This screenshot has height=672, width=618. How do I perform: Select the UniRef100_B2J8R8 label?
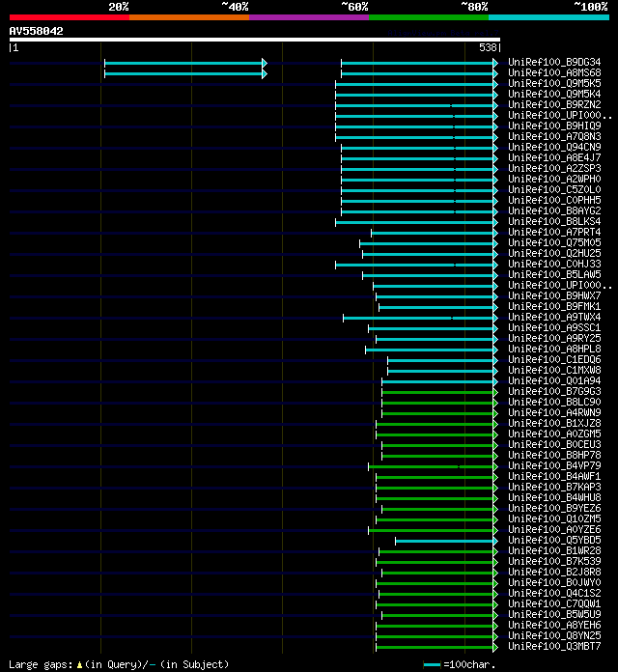[554, 572]
